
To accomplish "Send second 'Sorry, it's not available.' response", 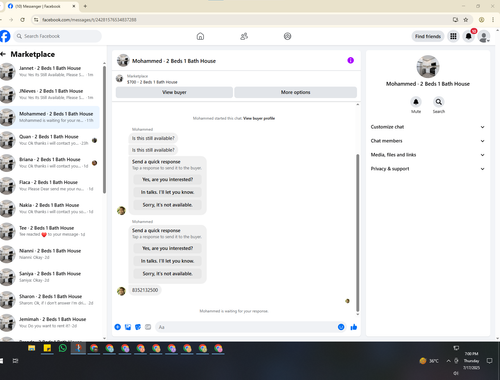I will point(167,274).
